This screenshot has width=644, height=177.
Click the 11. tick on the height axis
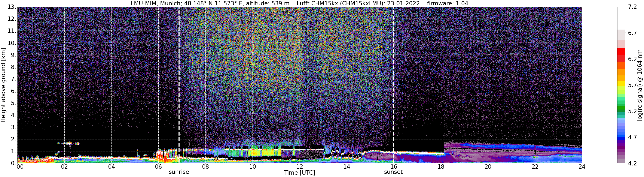click(x=12, y=31)
